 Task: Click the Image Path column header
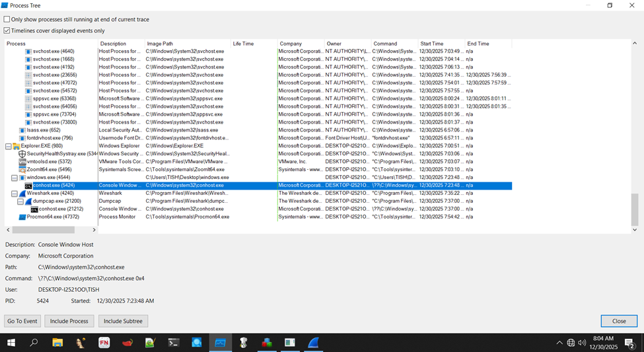point(188,44)
